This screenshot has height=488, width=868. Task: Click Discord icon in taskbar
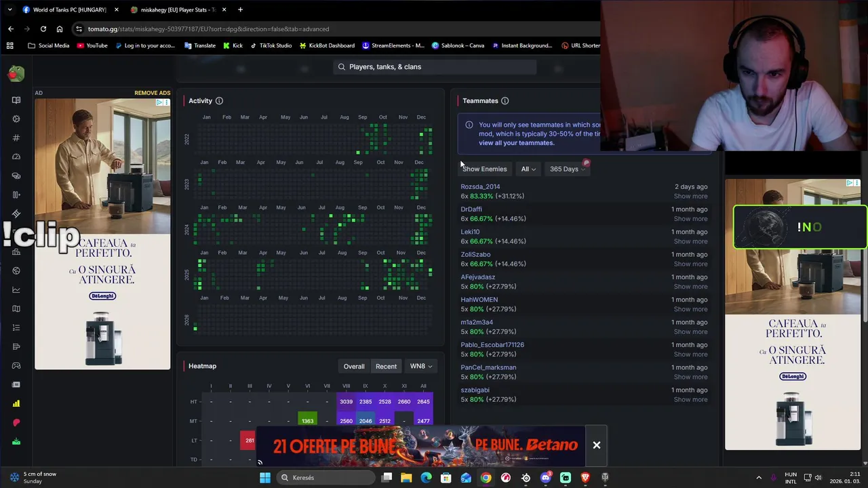point(546,478)
